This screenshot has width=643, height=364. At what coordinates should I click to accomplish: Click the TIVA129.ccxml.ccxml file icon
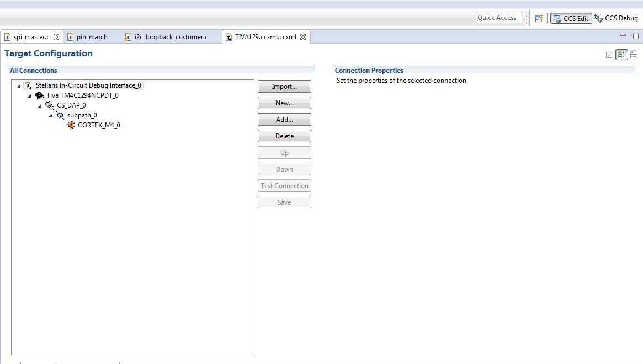228,37
